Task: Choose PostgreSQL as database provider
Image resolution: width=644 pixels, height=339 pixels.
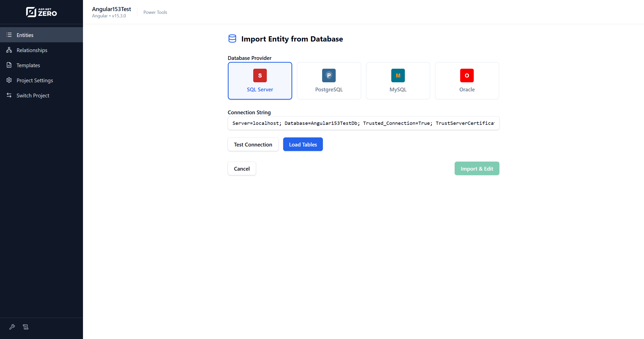Action: [x=329, y=81]
